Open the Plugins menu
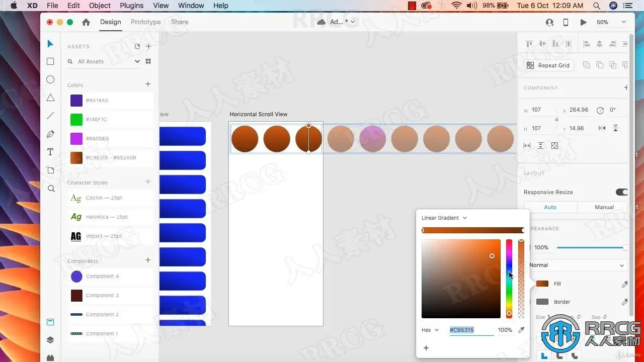The image size is (644, 362). [132, 6]
